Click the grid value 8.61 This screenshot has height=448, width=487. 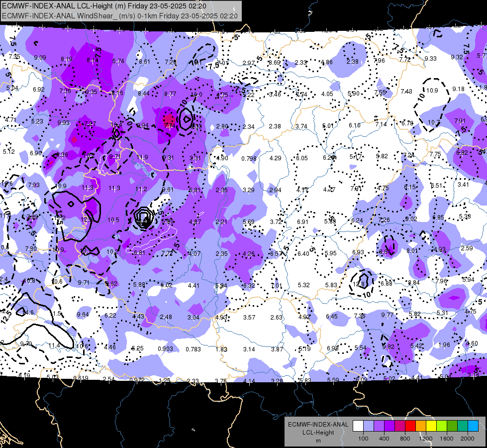click(x=144, y=62)
